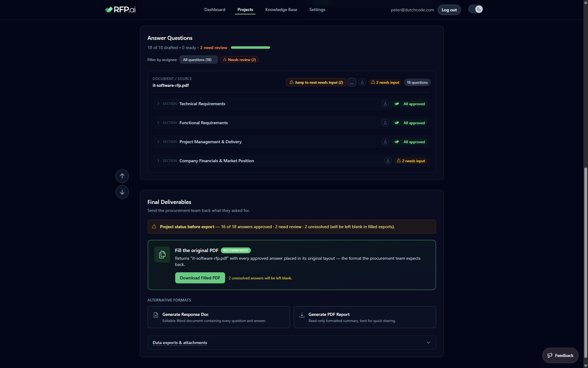Click the 2 unresolved answers warning text
Viewport: 588px width, 368px height.
pyautogui.click(x=260, y=278)
